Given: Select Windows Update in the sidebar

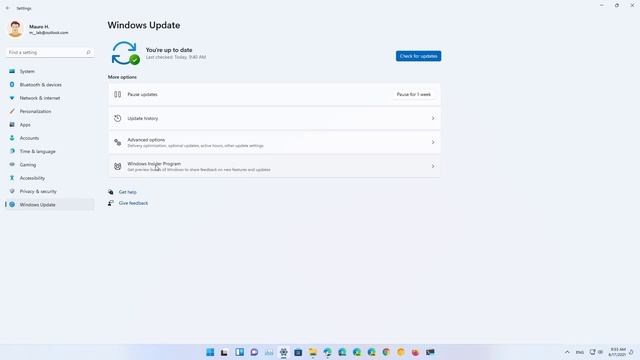Looking at the screenshot, I should coord(49,204).
